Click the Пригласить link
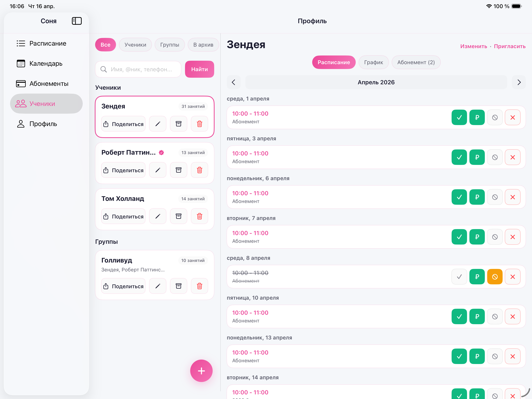Viewport: 532px width, 399px height. pos(509,46)
